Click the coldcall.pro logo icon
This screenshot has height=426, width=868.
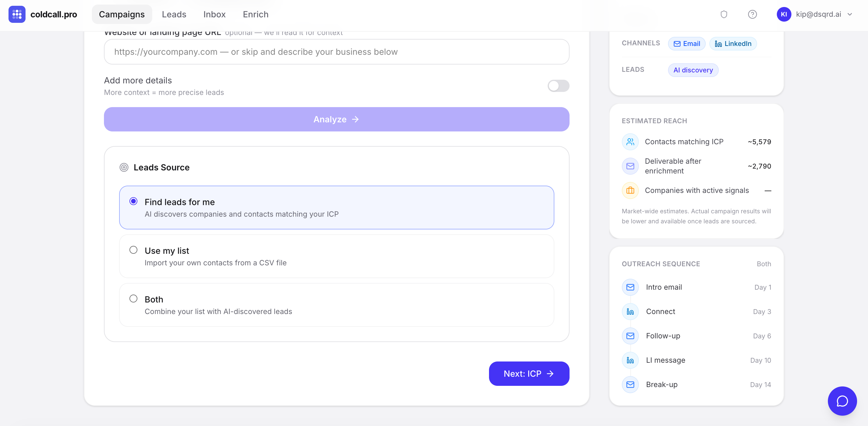pos(17,14)
